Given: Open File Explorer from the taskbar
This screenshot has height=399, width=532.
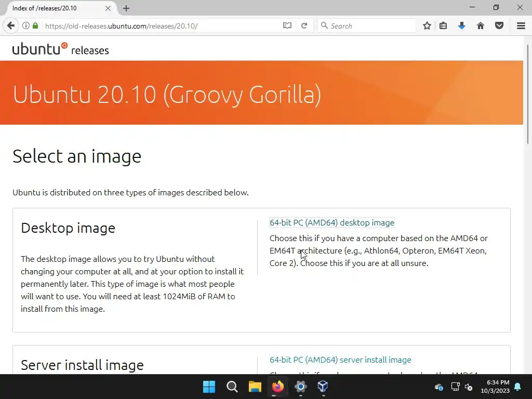Looking at the screenshot, I should 255,387.
